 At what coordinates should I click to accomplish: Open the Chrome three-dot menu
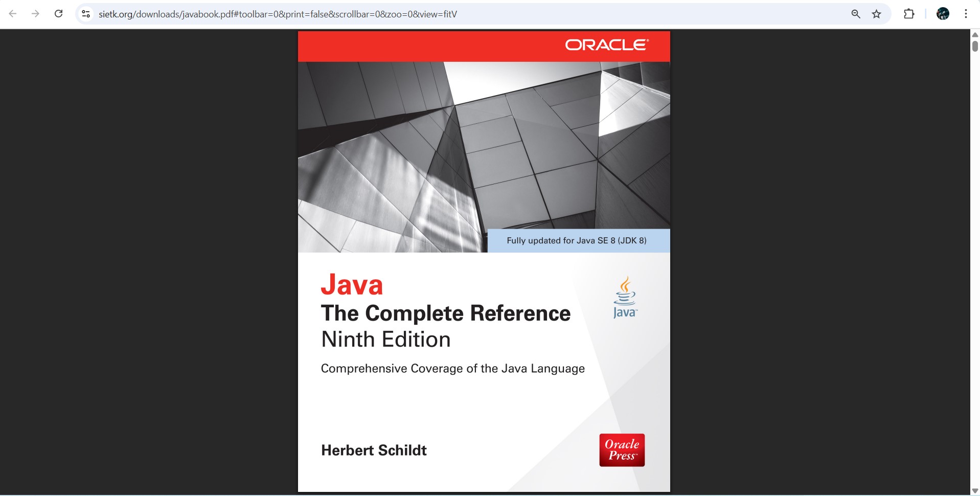966,14
